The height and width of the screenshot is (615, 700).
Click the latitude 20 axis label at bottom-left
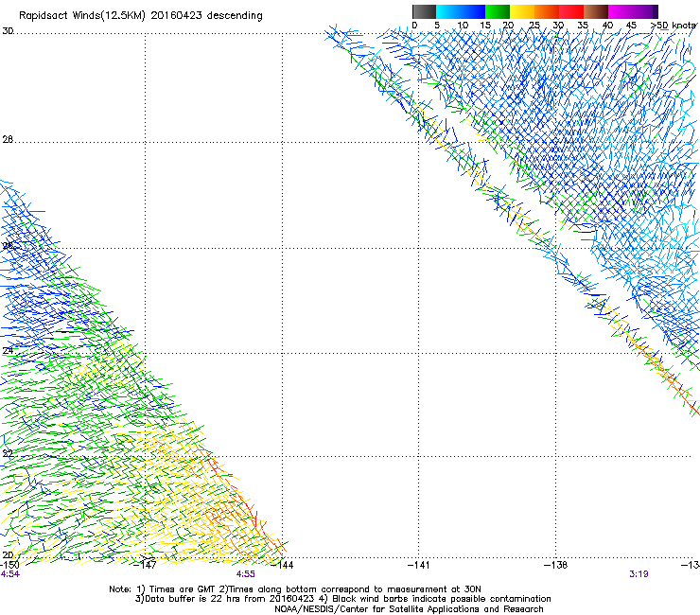pos(8,554)
